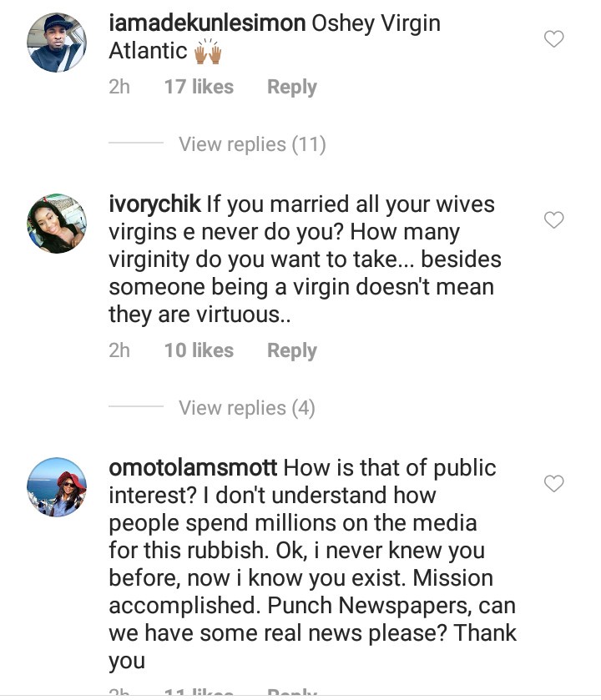Like omotolamsmott's comment using the heart icon
Screen dimensions: 601x700
click(553, 483)
